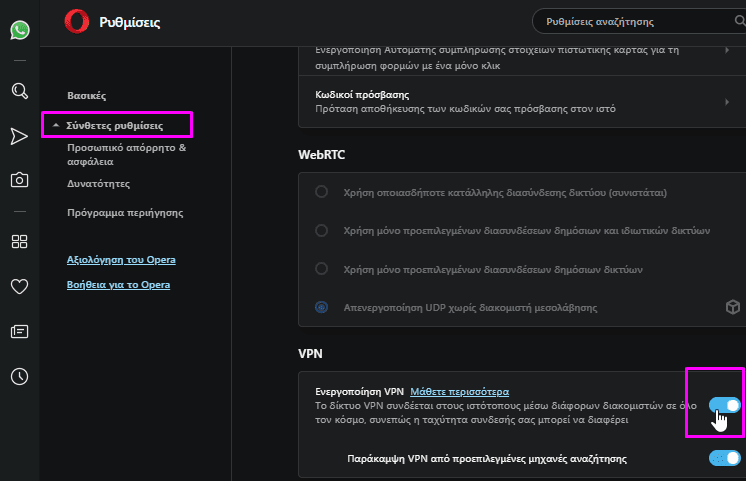Open My Flow send arrow icon
The width and height of the screenshot is (746, 481).
click(19, 137)
